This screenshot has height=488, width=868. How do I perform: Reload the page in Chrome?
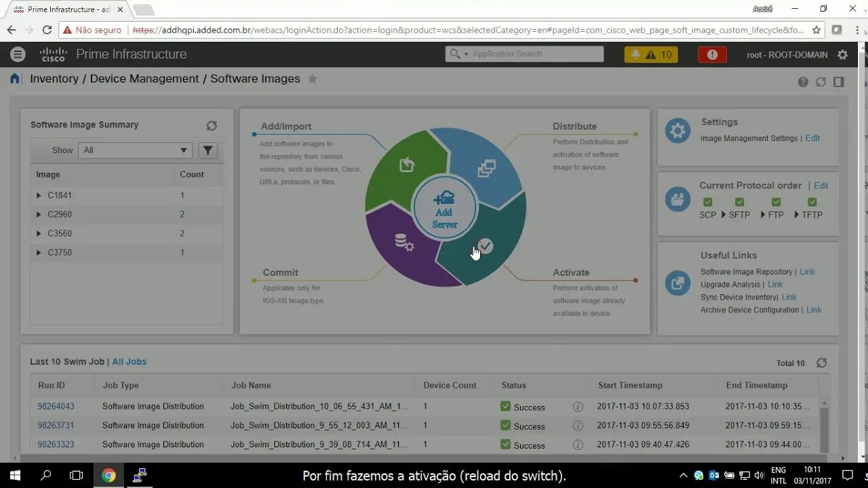tap(47, 30)
